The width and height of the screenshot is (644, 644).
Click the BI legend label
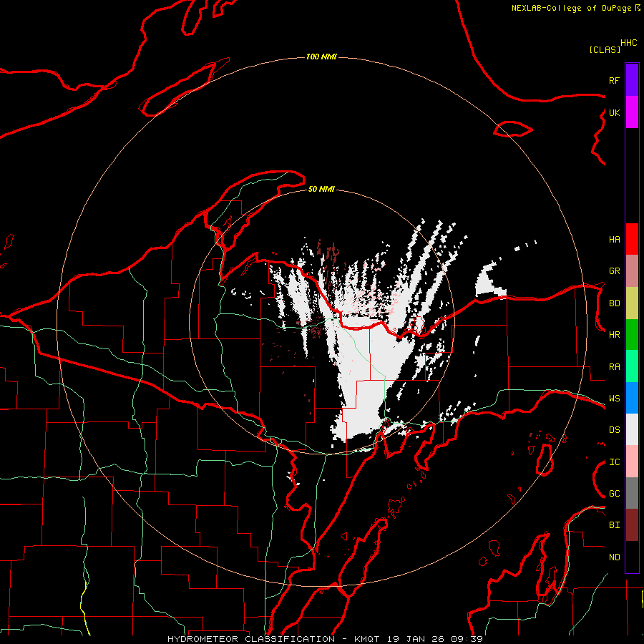(614, 525)
